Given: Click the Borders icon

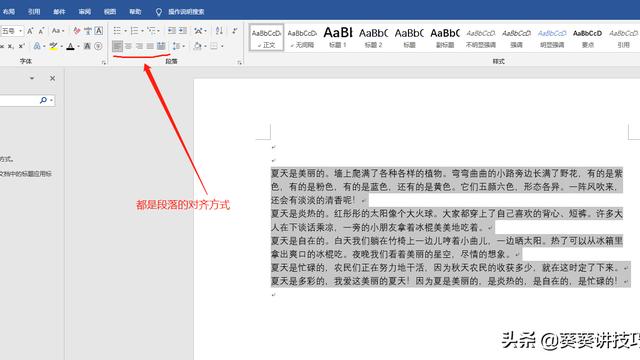Looking at the screenshot, I should 214,46.
